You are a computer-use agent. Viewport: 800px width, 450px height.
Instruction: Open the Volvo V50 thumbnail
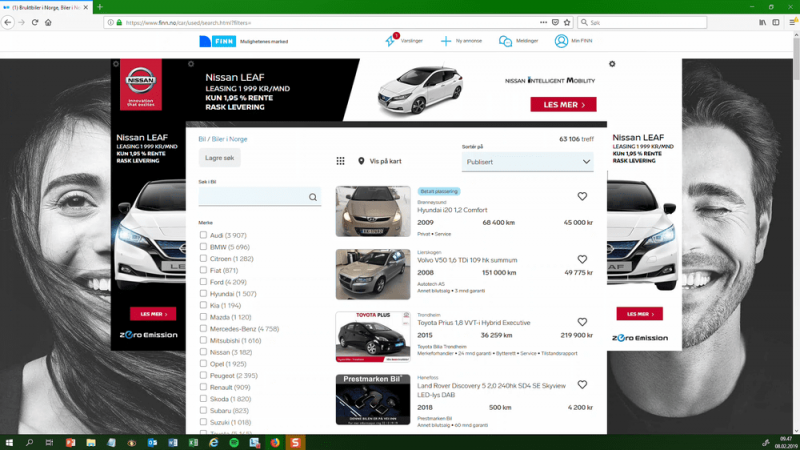click(x=373, y=274)
